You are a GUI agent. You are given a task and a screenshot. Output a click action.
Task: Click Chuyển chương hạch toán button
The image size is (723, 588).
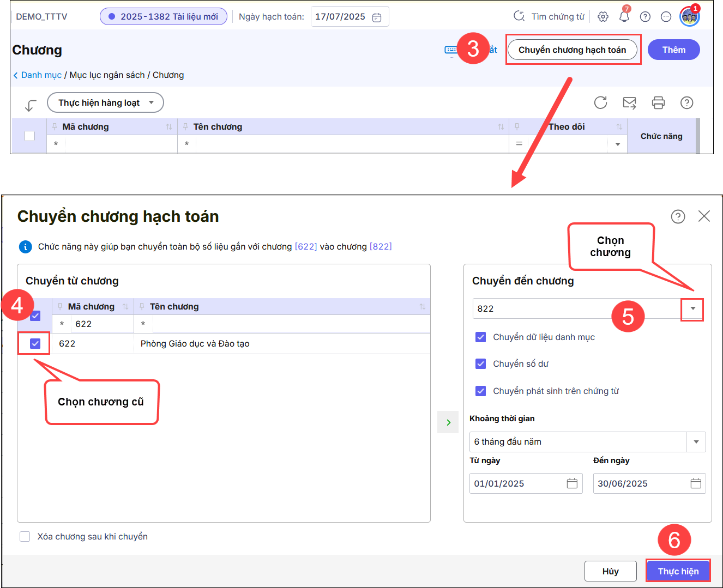click(x=572, y=50)
